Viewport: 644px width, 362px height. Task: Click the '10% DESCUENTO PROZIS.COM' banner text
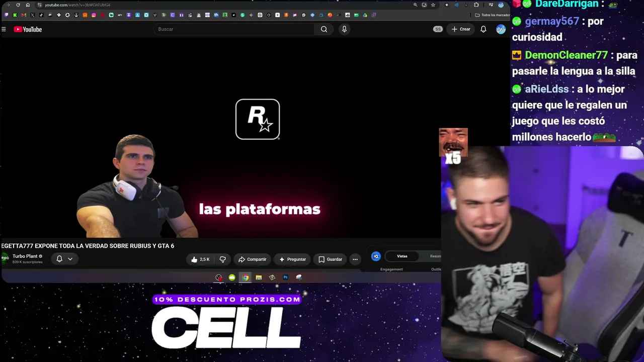[226, 299]
